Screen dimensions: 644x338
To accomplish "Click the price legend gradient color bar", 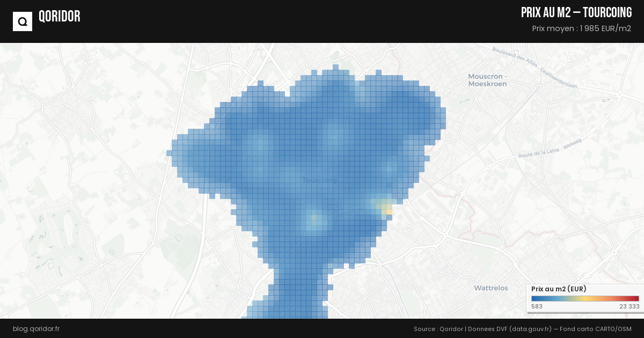I will point(584,298).
